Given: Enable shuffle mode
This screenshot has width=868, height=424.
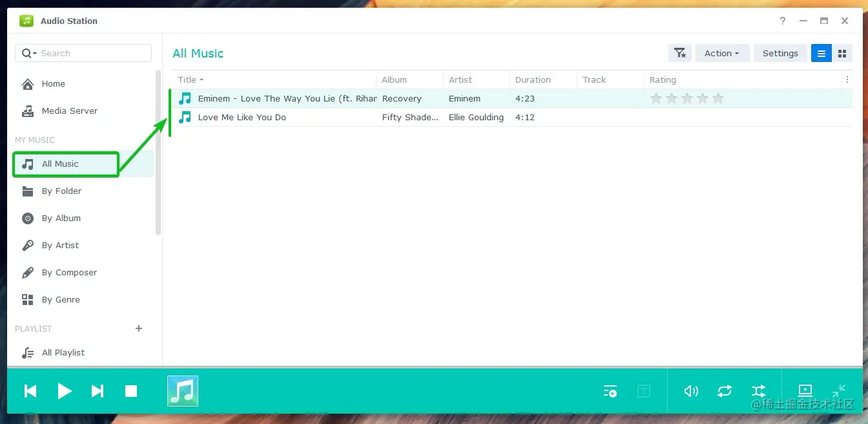Looking at the screenshot, I should coord(758,391).
